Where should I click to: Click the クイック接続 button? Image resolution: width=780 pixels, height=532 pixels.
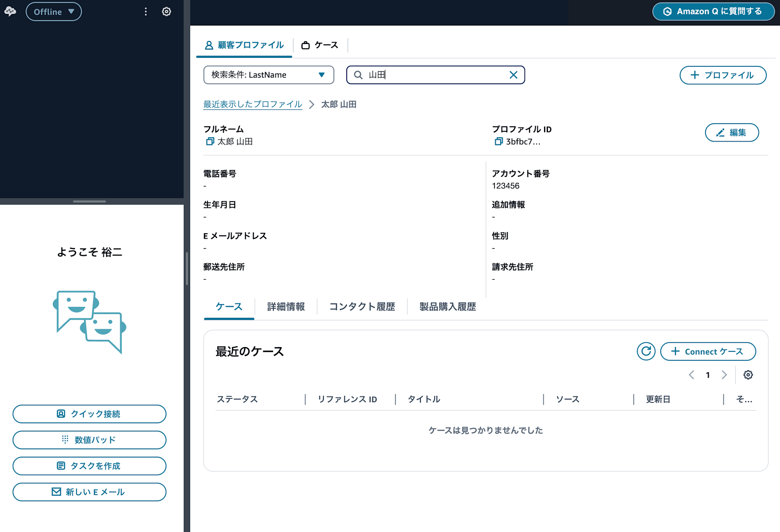pos(89,414)
